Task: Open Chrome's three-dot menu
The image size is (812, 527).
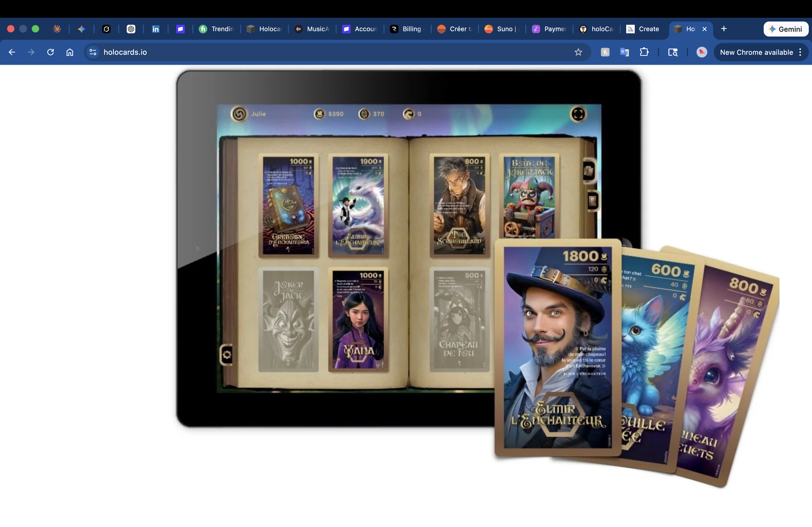Action: tap(800, 52)
